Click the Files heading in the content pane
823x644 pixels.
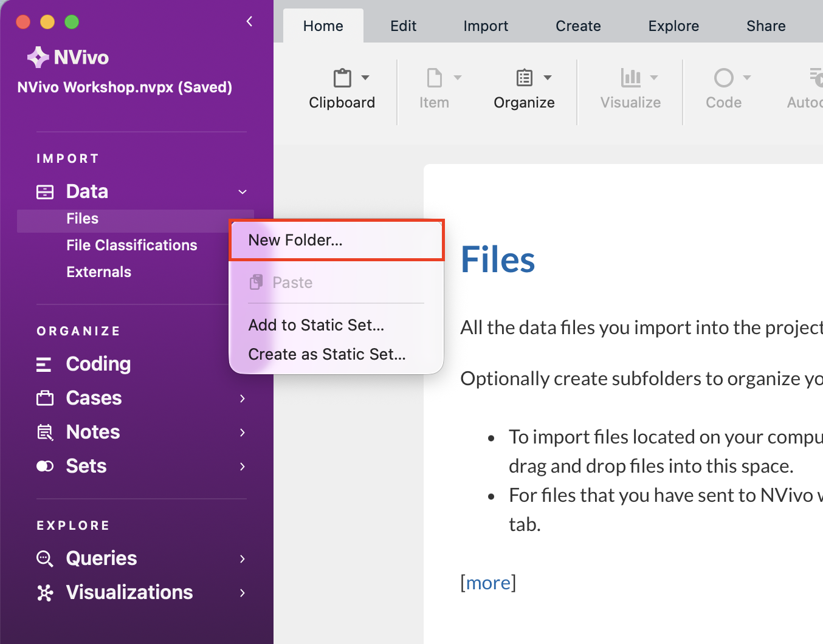pyautogui.click(x=498, y=259)
